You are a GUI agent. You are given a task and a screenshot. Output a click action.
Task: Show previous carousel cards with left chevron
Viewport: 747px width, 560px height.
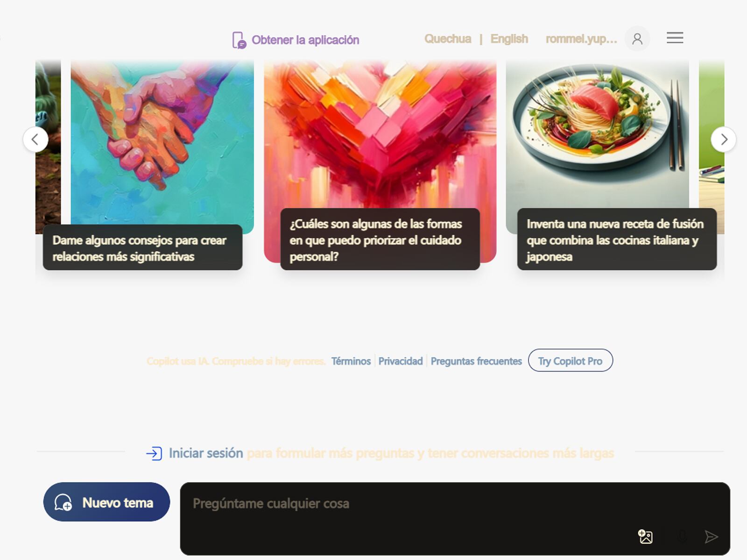pos(35,139)
